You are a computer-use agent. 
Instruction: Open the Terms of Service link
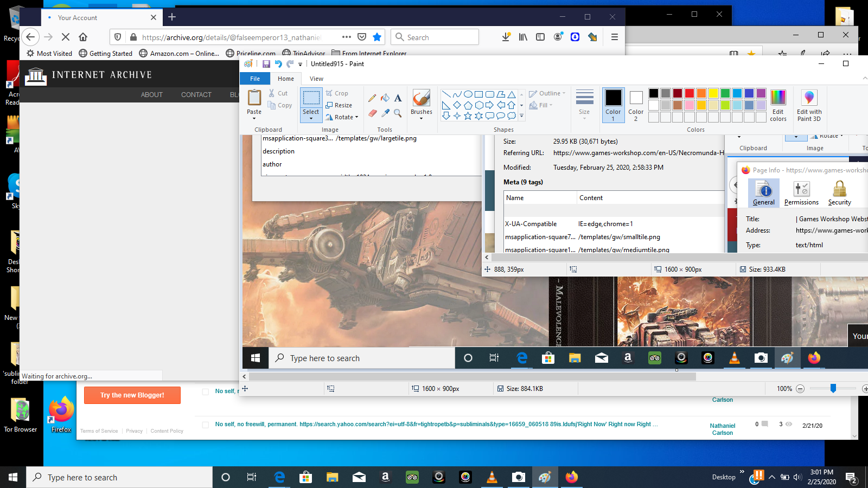coord(99,431)
